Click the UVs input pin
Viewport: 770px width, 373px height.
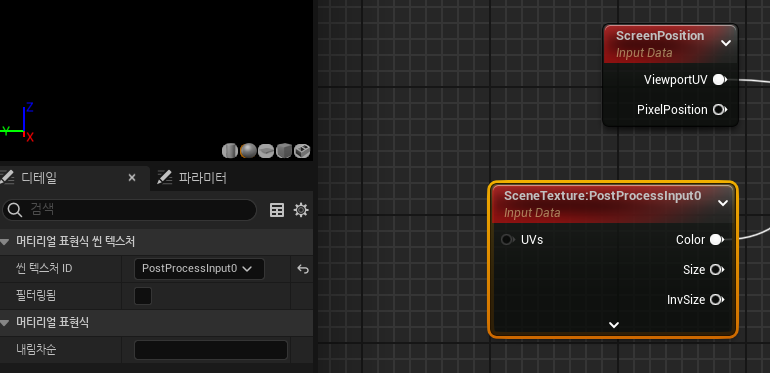pyautogui.click(x=507, y=240)
